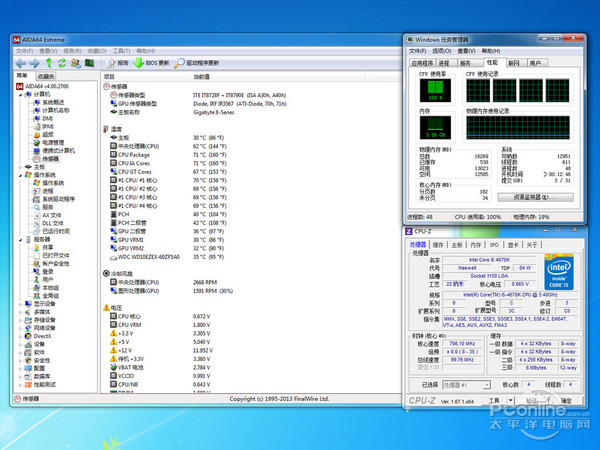Open the 处理器 #1 selection dropdown
The image size is (600, 450).
tap(466, 385)
